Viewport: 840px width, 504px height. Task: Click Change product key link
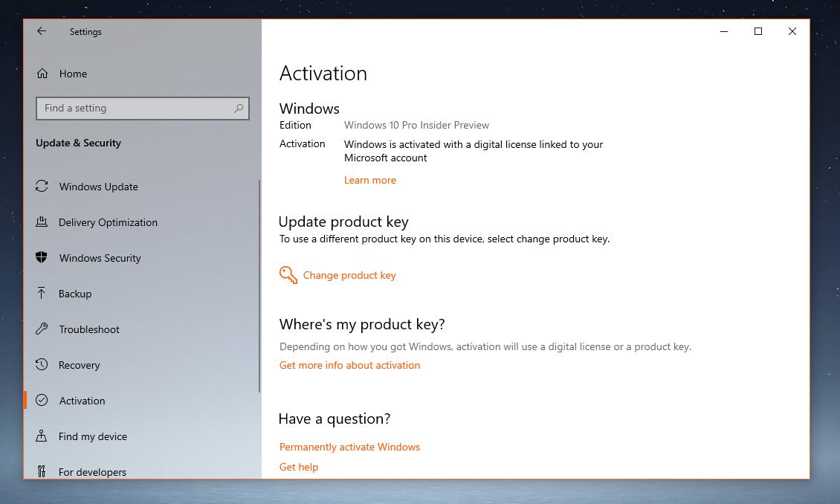coord(349,275)
